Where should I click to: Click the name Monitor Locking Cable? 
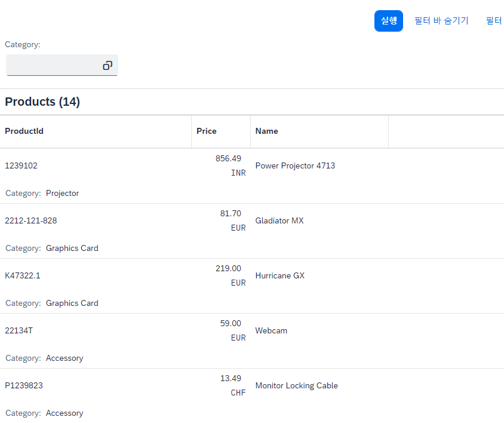pyautogui.click(x=296, y=386)
